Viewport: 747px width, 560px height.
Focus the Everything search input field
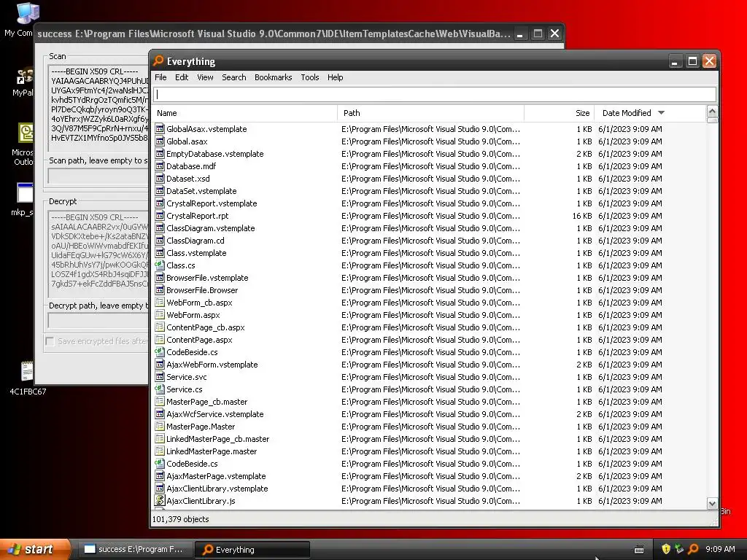coord(435,94)
